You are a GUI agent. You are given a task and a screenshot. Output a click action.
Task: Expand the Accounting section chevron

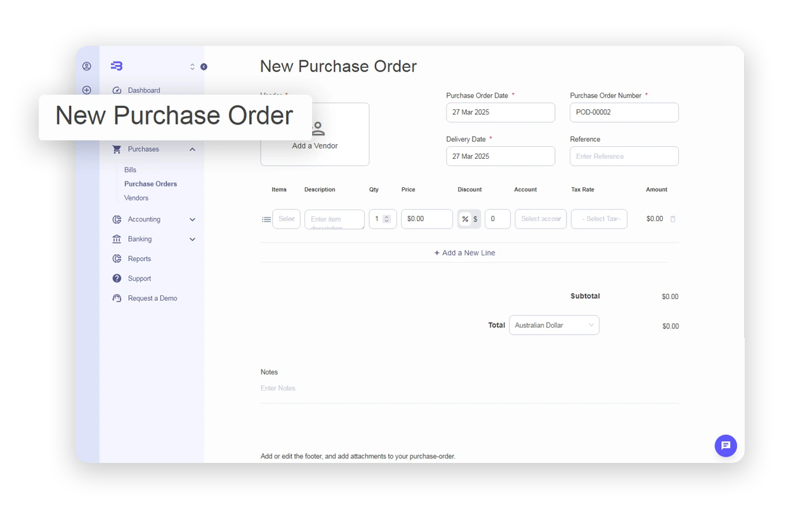point(192,220)
